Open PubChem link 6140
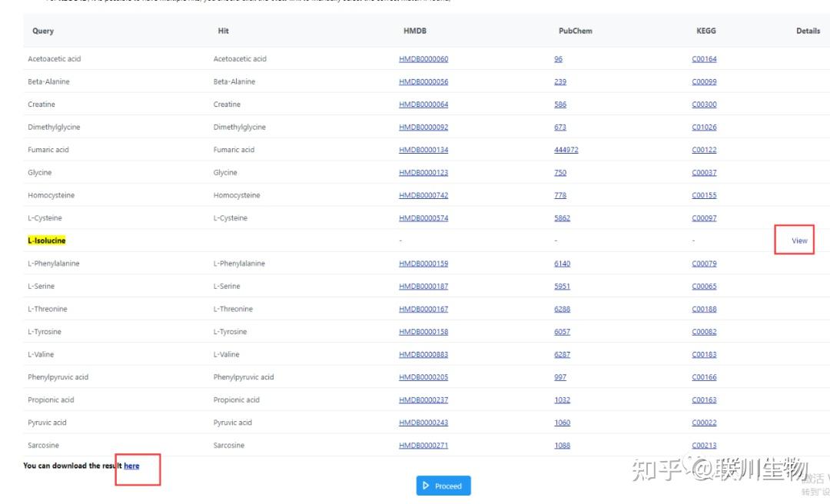Viewport: 830px width, 504px height. tap(562, 264)
